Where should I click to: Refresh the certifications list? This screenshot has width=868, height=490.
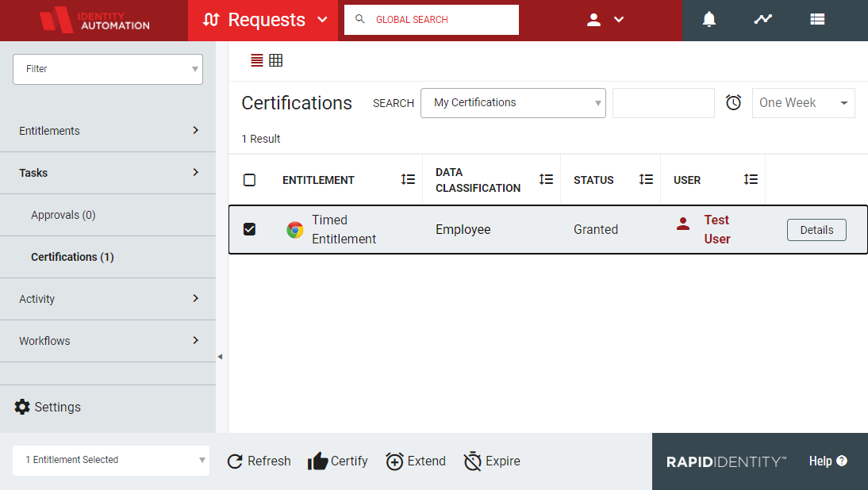pos(259,461)
